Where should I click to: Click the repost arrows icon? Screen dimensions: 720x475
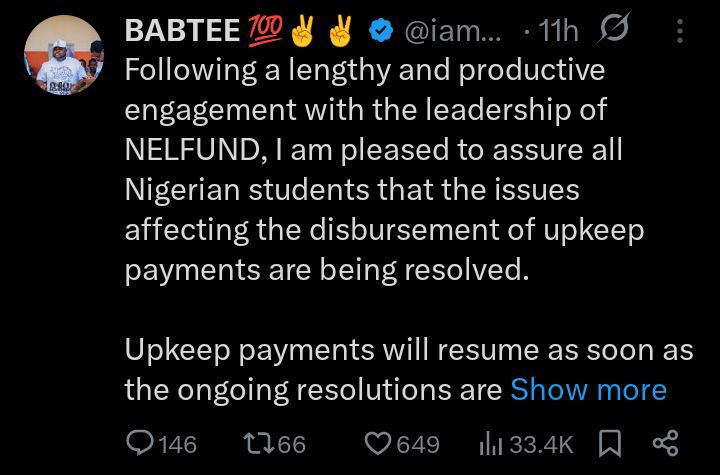click(x=259, y=444)
